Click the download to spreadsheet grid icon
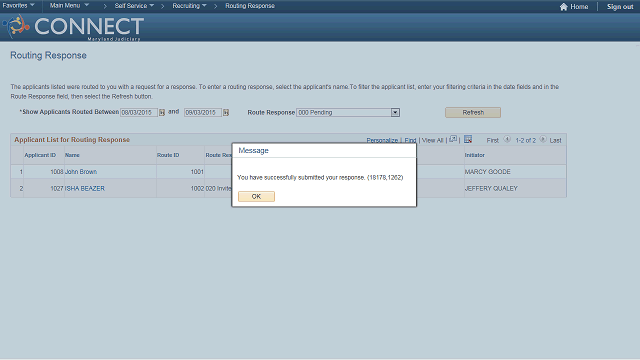Screen dimensions: 640x360 tap(468, 140)
